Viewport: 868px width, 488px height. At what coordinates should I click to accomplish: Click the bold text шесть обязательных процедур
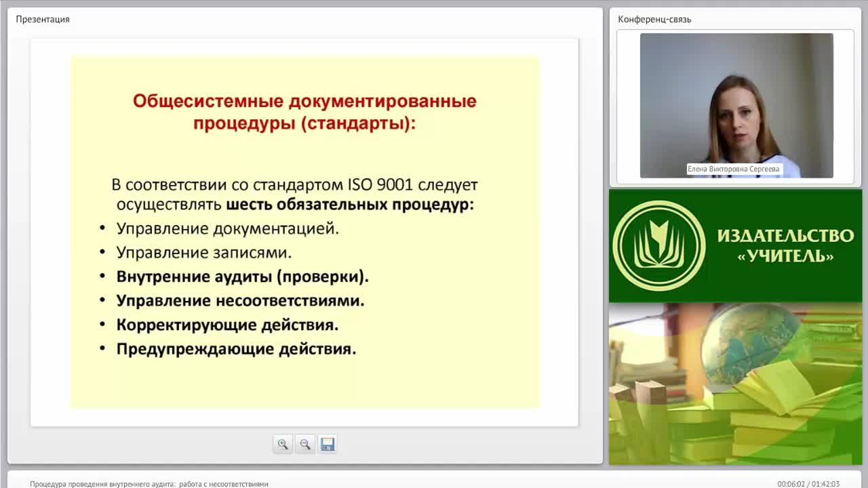pos(350,204)
